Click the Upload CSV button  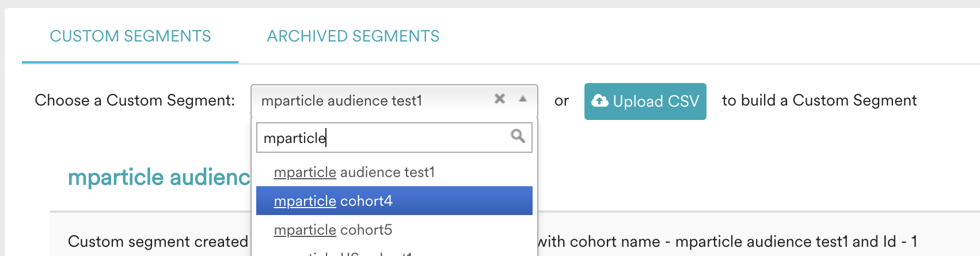coord(645,101)
